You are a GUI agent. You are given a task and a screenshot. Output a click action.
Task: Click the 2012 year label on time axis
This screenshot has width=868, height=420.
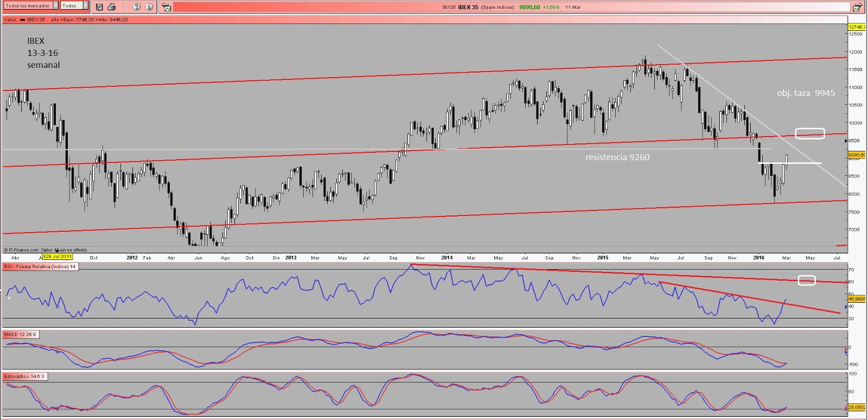[132, 258]
